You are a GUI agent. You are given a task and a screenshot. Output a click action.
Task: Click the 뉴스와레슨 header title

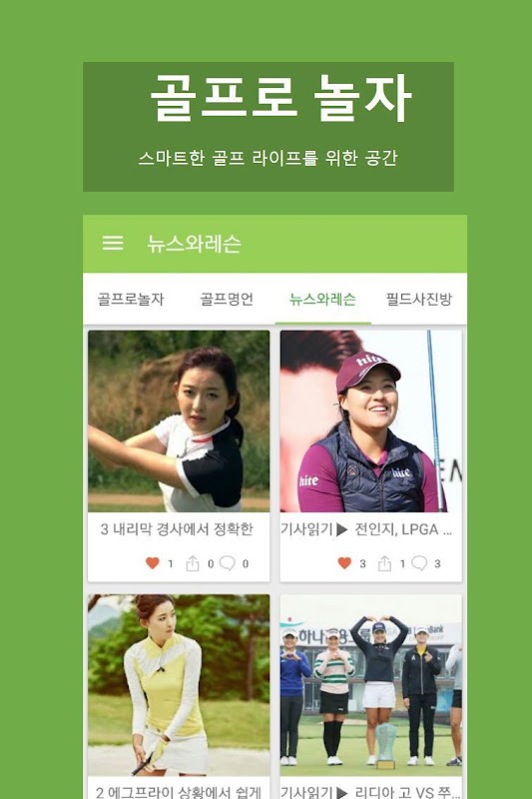tap(194, 244)
